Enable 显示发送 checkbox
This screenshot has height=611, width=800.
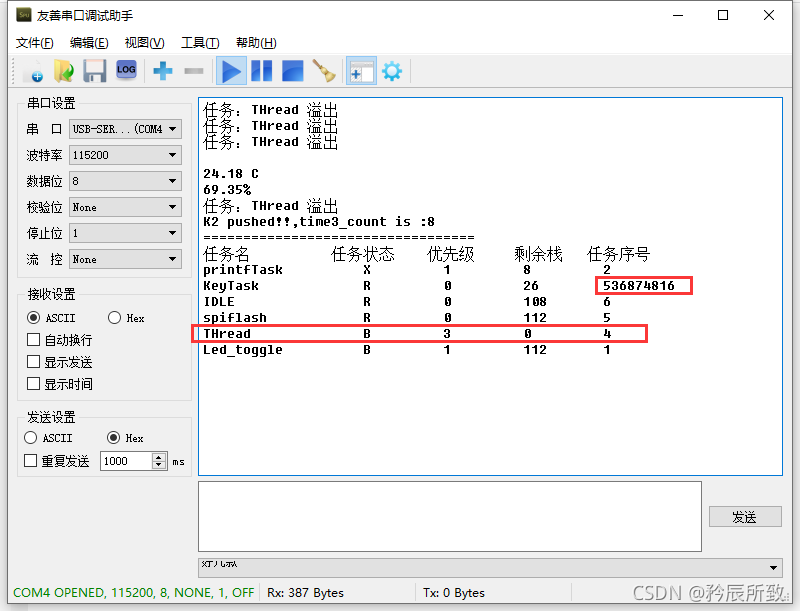coord(33,362)
